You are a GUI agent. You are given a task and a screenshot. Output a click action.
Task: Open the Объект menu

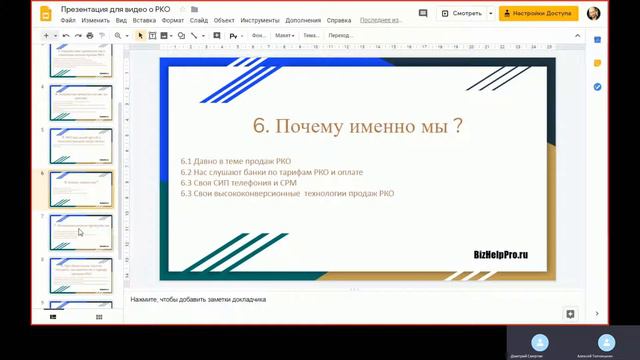coord(224,20)
